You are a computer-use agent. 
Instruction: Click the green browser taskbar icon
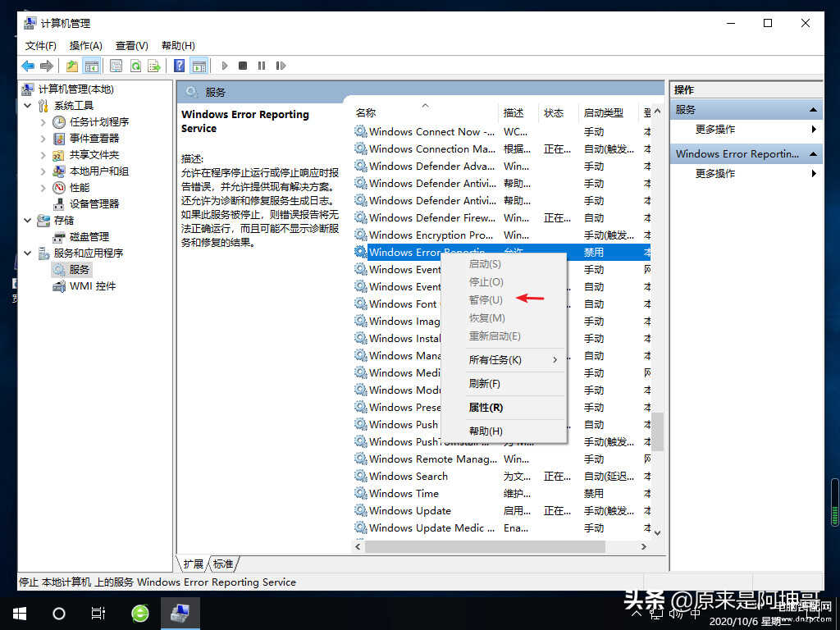[x=140, y=614]
